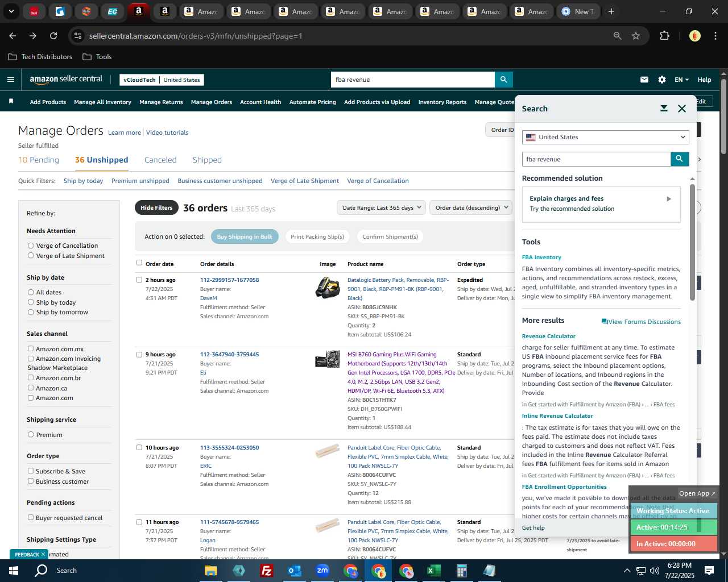Screen dimensions: 728x582
Task: Close the Search help panel
Action: 682,109
